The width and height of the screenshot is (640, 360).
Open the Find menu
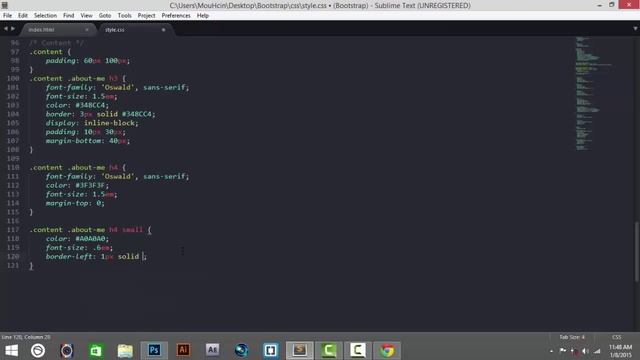(69, 16)
